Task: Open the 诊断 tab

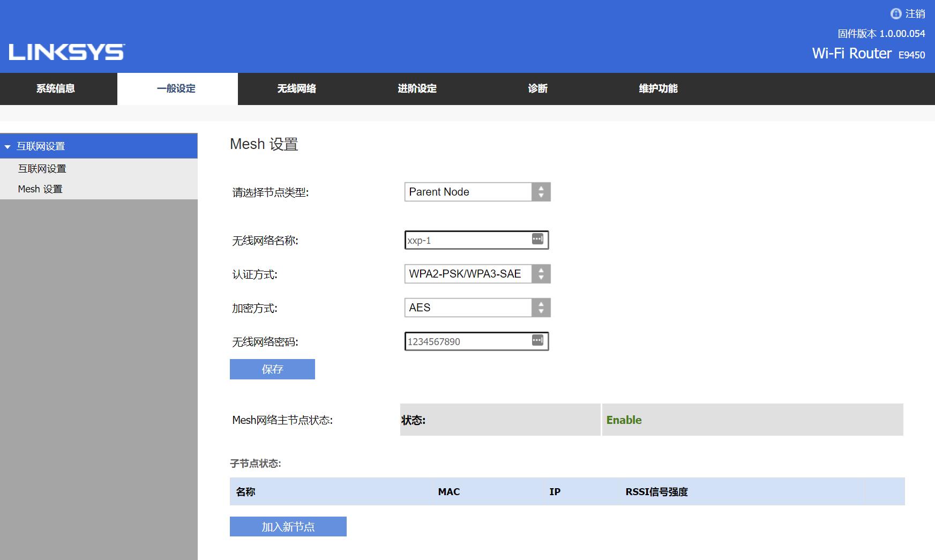Action: 537,88
